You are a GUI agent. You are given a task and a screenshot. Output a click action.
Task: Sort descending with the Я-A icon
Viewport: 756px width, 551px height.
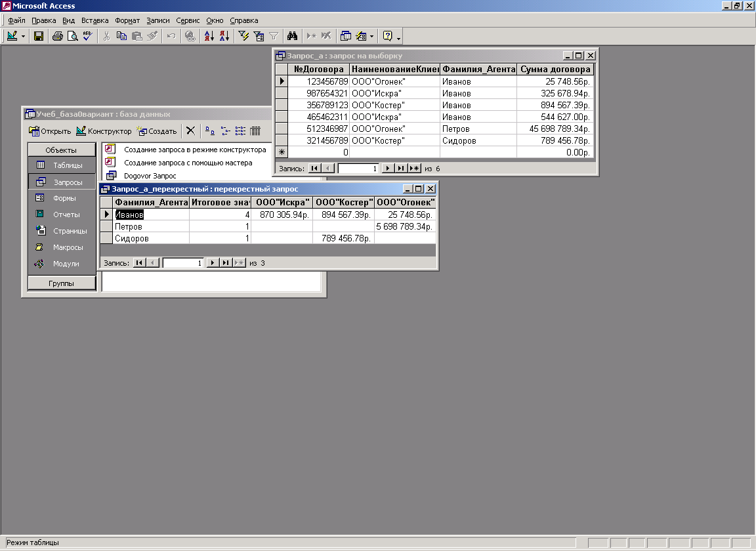[224, 36]
